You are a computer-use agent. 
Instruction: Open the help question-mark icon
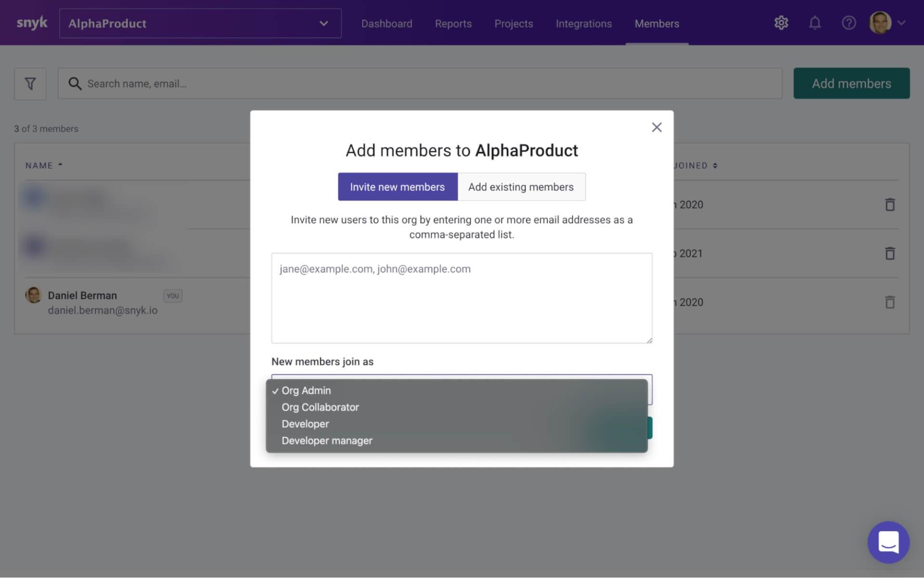[x=848, y=23]
